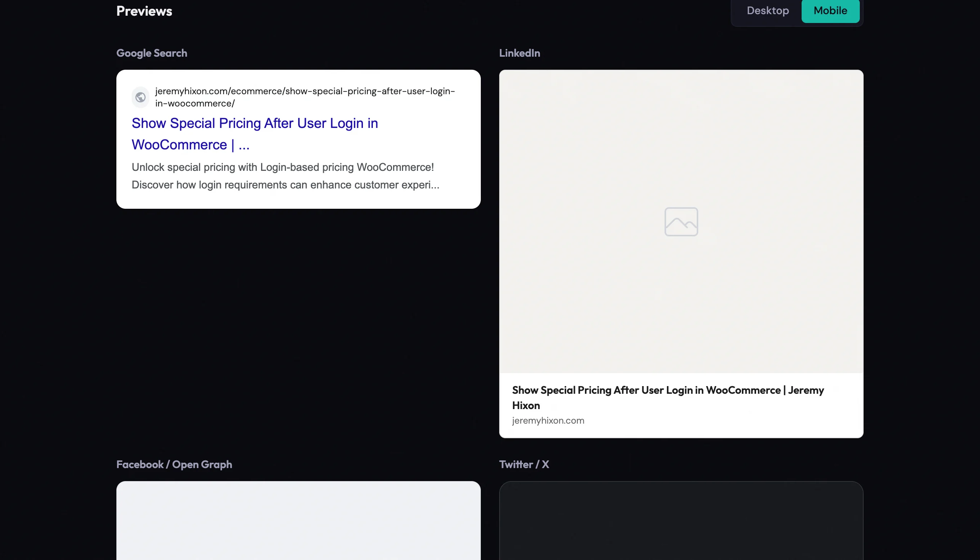The width and height of the screenshot is (980, 560).
Task: Select the Google Search section heading
Action: [151, 53]
